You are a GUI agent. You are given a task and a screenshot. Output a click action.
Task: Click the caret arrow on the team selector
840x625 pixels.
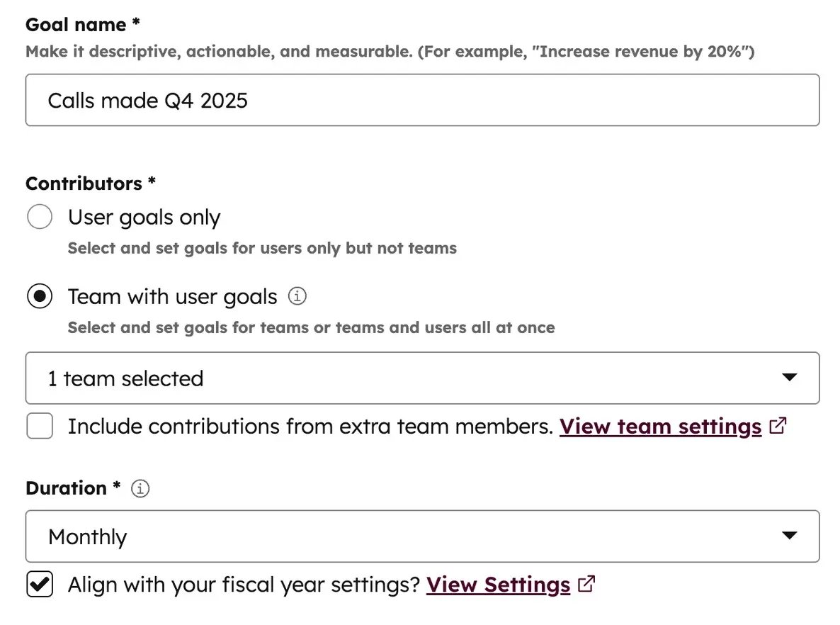coord(790,378)
